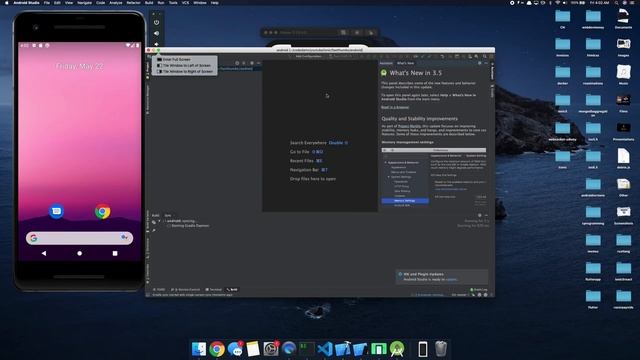This screenshot has width=640, height=360.
Task: Click the Add Configuration dropdown in toolbar
Action: tap(309, 56)
